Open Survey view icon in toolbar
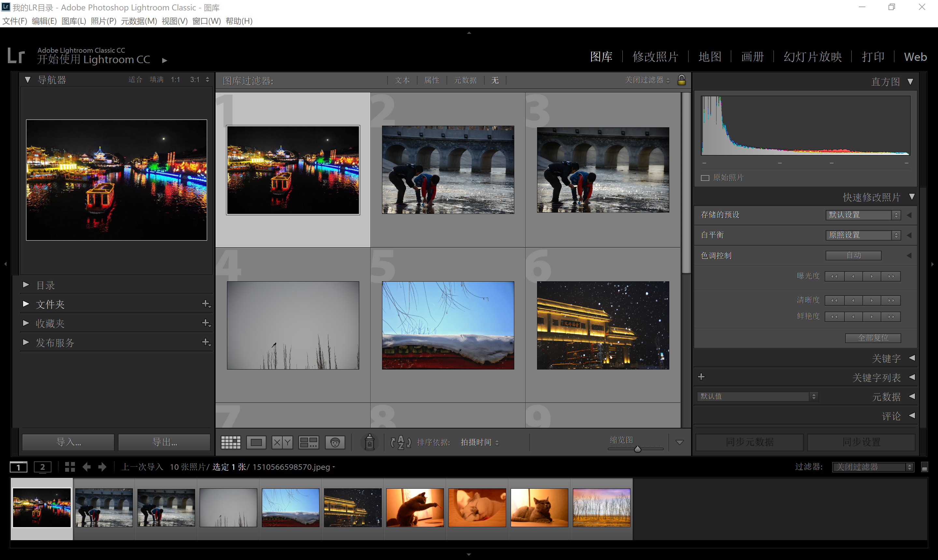 308,442
